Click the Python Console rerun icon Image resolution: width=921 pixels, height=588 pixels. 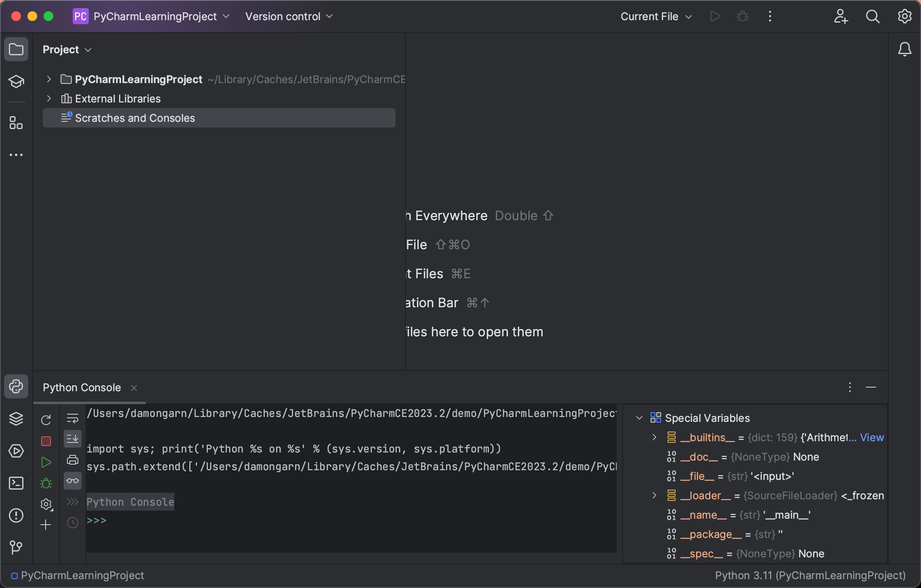[46, 419]
